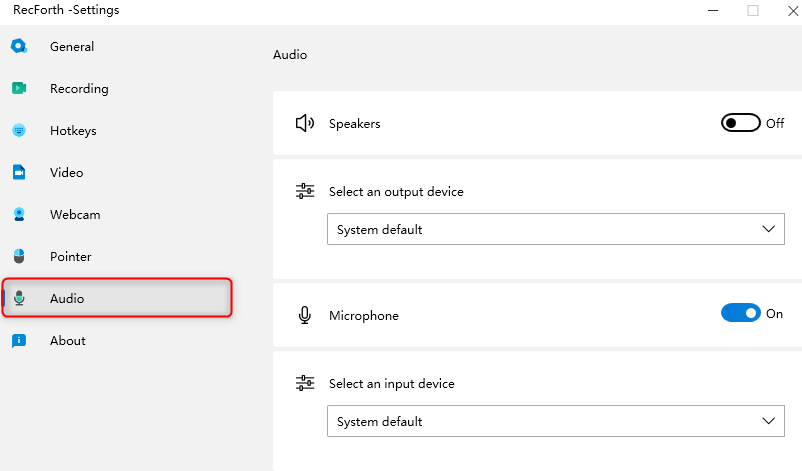
Task: Show the Pointer settings tab
Action: 71,256
